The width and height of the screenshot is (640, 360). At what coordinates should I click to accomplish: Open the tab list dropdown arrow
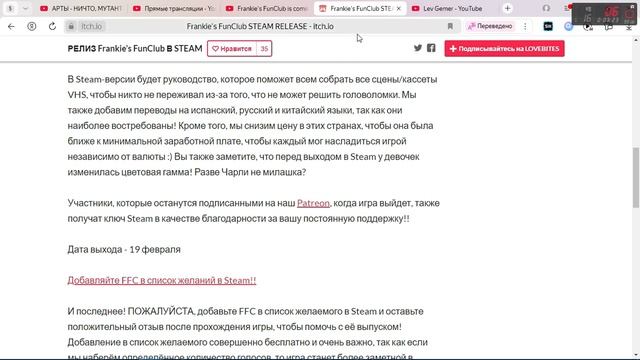point(25,8)
